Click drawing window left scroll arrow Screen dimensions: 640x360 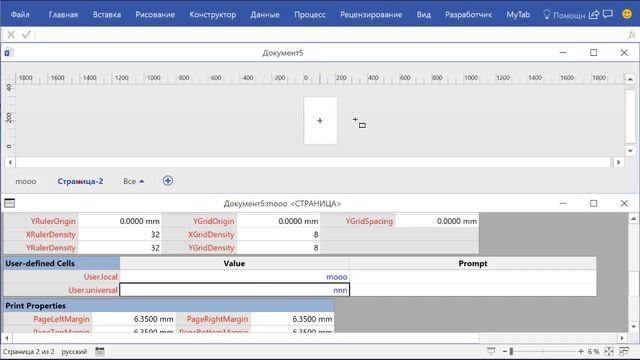10,162
